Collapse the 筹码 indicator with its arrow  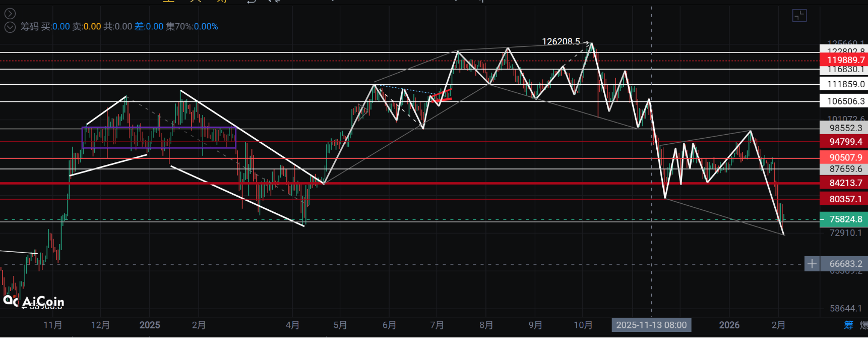coord(10,27)
